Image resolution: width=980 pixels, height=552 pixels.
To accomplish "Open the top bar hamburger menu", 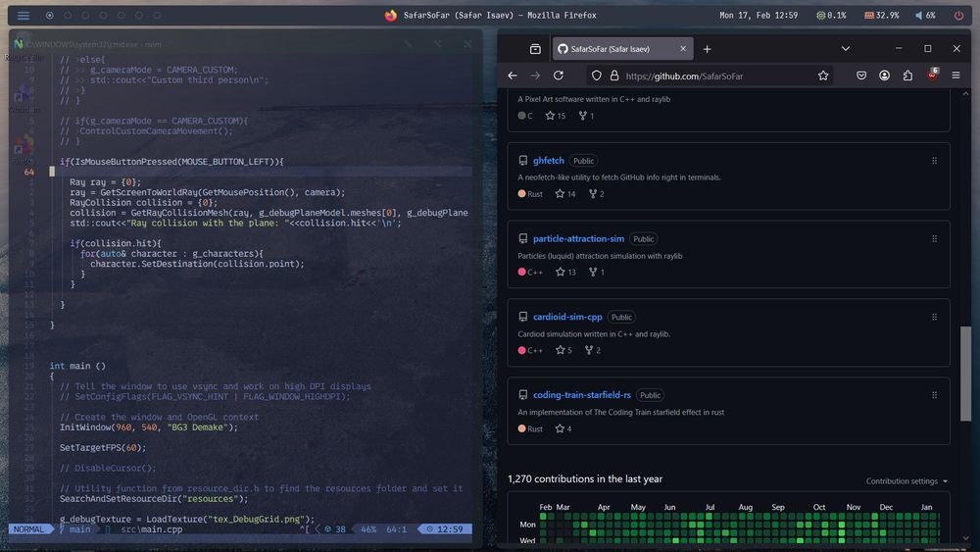I will pos(24,15).
